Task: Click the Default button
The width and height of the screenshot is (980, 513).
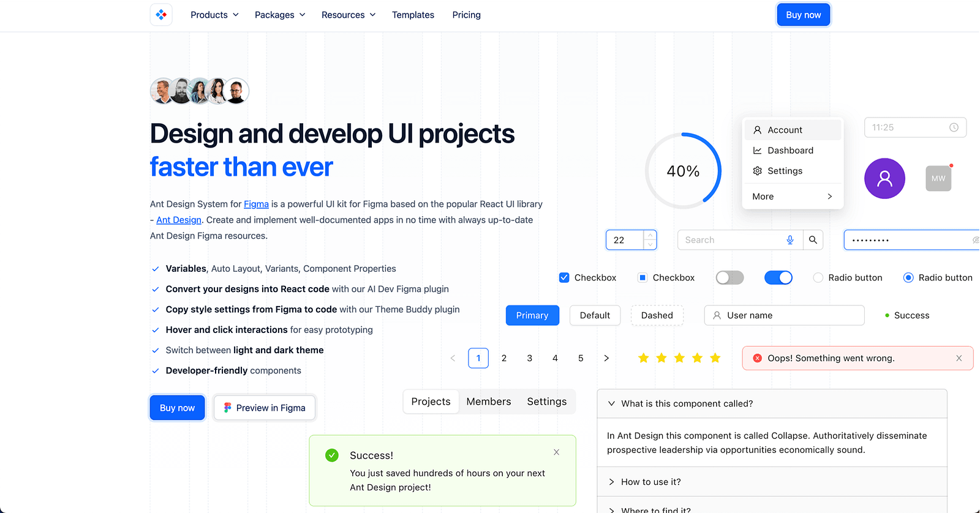Action: (x=595, y=315)
